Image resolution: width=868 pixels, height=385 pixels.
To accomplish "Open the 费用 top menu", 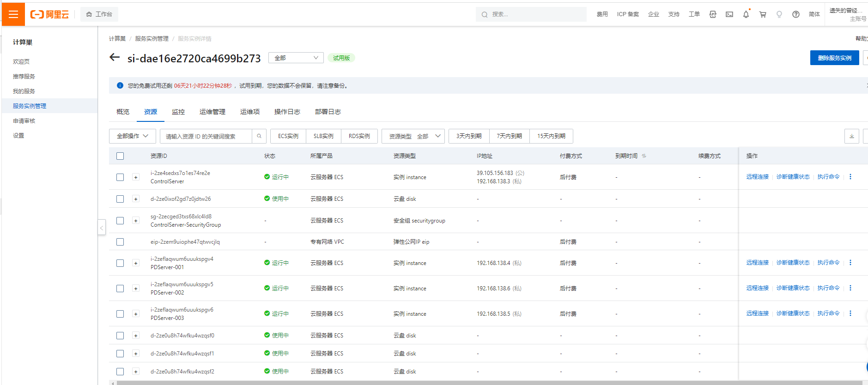I will pos(602,14).
